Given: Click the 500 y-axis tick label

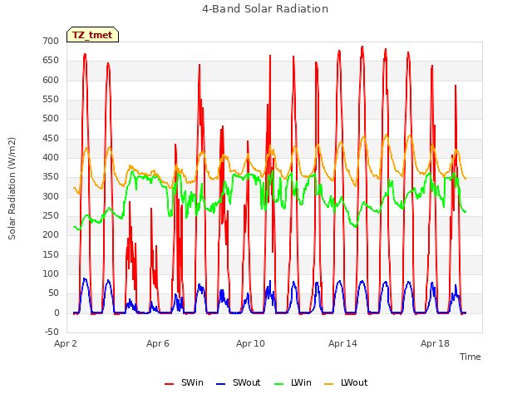Looking at the screenshot, I should point(51,118).
